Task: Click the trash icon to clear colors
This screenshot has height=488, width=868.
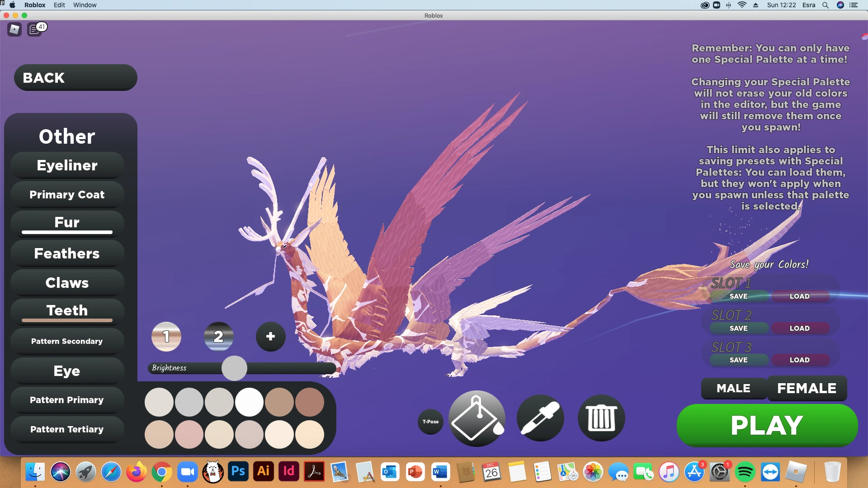Action: [600, 418]
